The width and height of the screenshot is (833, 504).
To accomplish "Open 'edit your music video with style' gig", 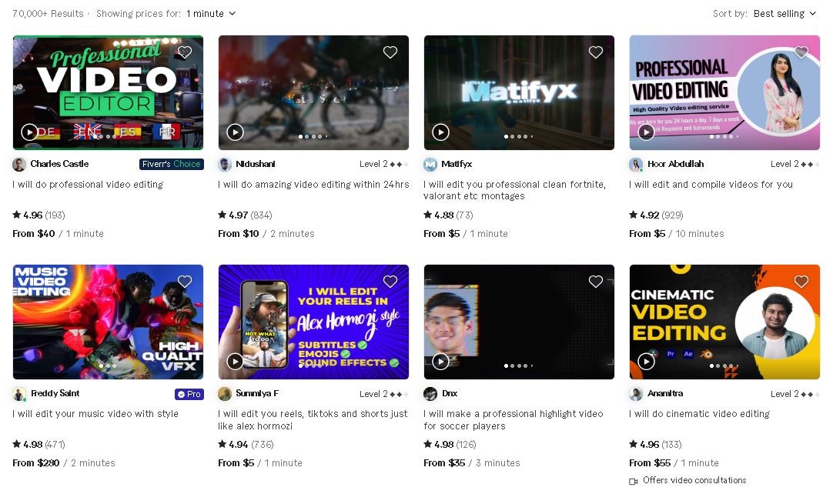I will (x=95, y=414).
